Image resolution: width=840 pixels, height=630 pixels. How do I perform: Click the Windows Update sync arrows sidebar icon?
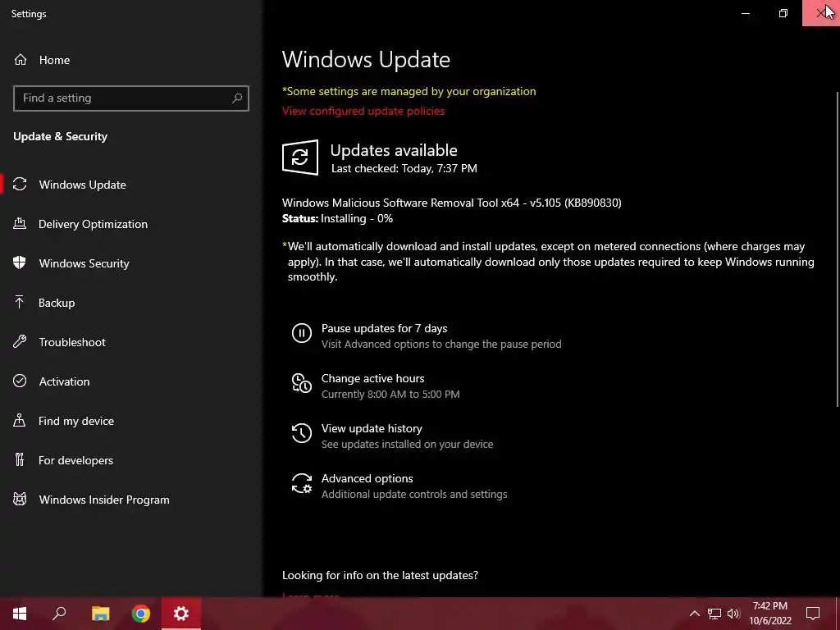point(20,185)
